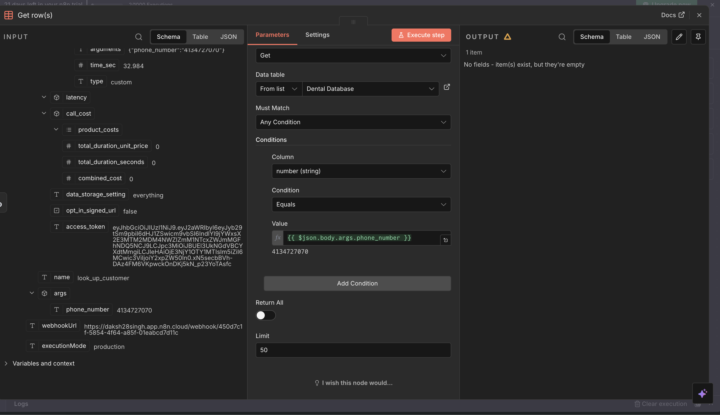Image resolution: width=720 pixels, height=415 pixels.
Task: Collapse the product_costs array row
Action: tap(56, 129)
